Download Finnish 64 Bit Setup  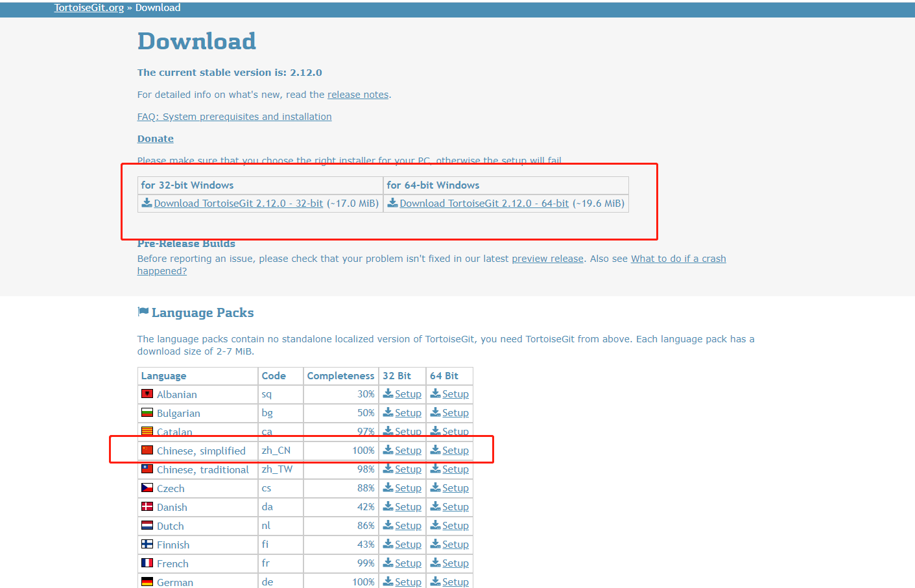click(455, 545)
